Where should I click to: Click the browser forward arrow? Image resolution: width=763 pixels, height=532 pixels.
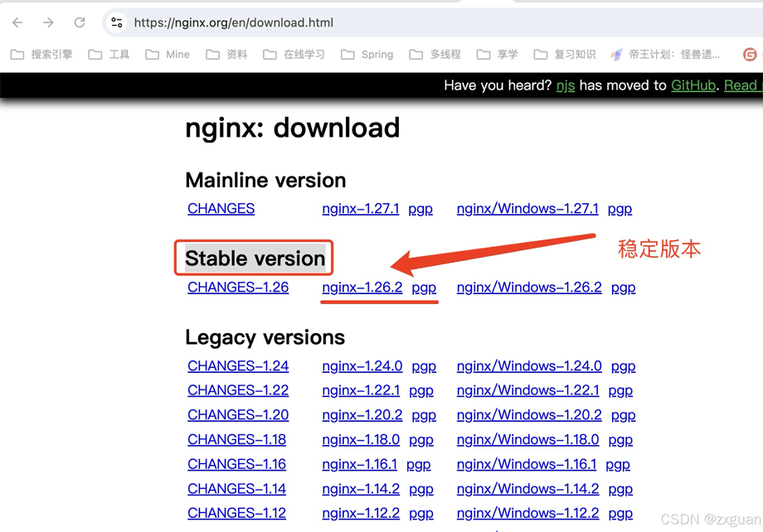point(48,22)
